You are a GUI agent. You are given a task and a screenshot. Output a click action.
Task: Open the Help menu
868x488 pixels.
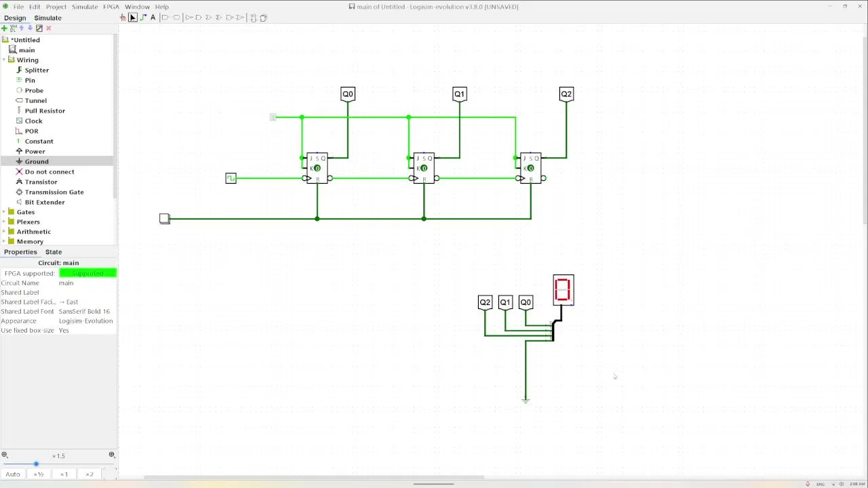[161, 7]
